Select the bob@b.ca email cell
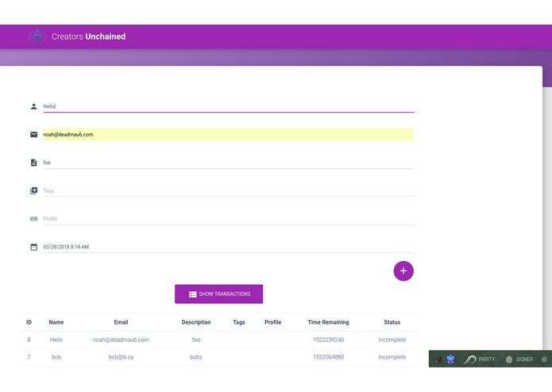Screen dimensions: 552x392 pyautogui.click(x=121, y=357)
